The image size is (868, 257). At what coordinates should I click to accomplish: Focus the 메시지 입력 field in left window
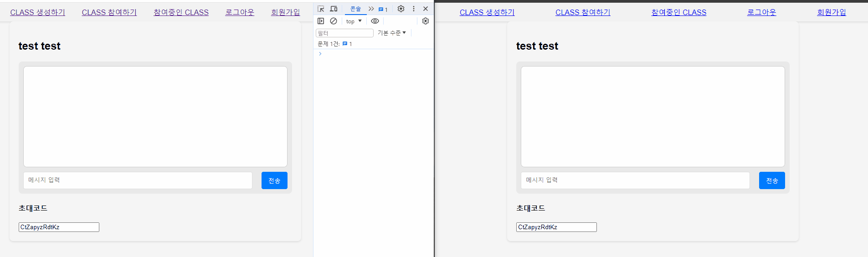click(138, 180)
